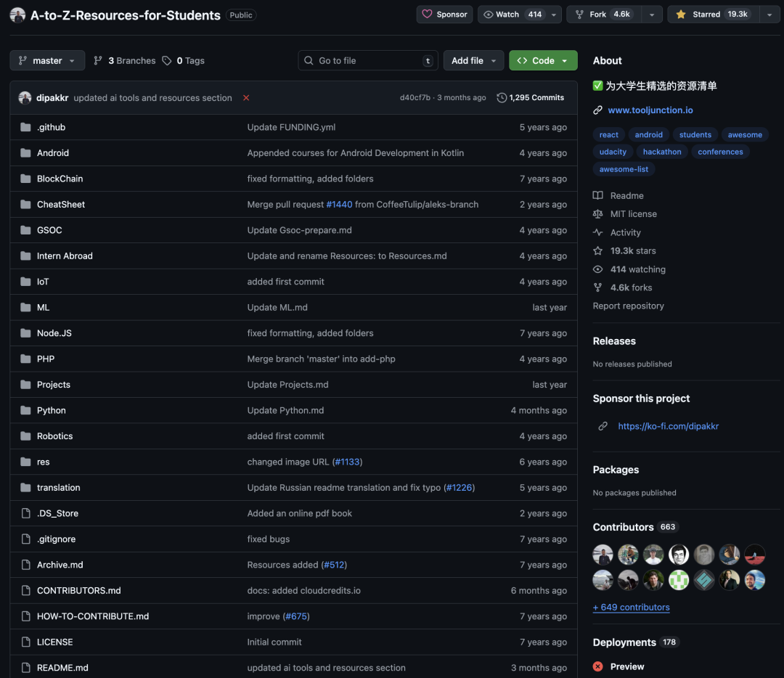
Task: Click the .DS_Store file icon
Action: (25, 513)
